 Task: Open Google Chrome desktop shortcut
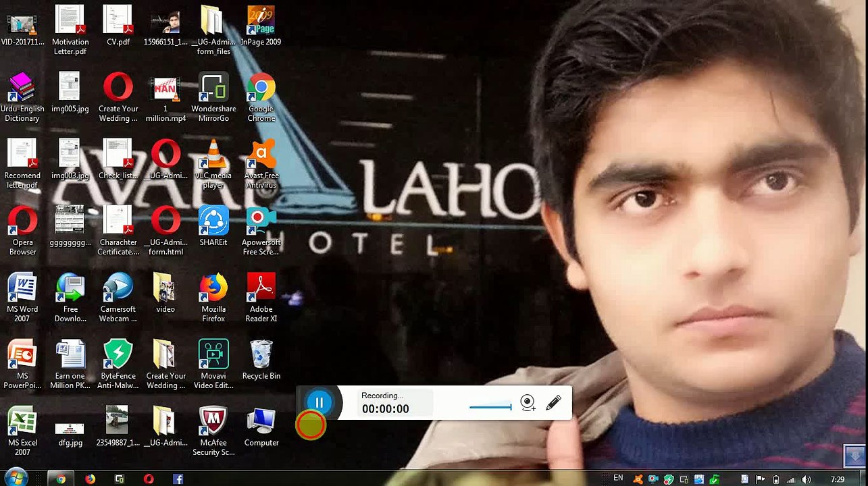(261, 99)
